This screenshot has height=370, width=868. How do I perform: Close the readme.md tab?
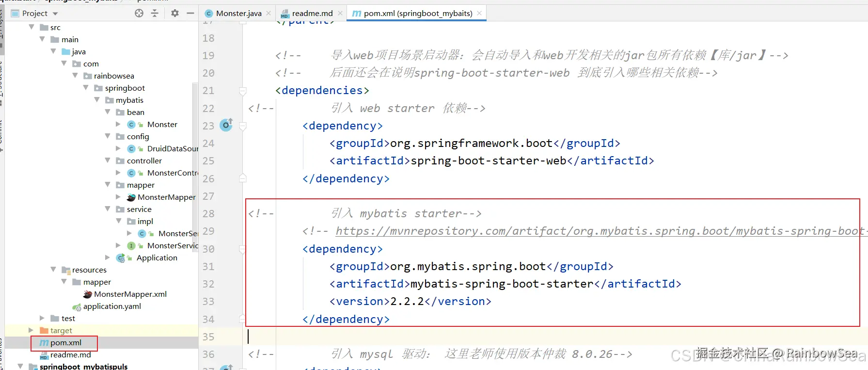coord(340,14)
